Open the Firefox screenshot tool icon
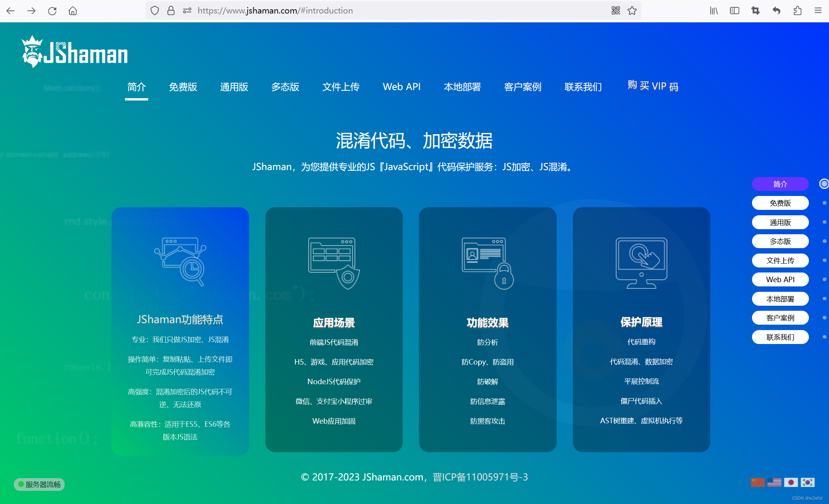Viewport: 829px width, 504px height. tap(755, 10)
